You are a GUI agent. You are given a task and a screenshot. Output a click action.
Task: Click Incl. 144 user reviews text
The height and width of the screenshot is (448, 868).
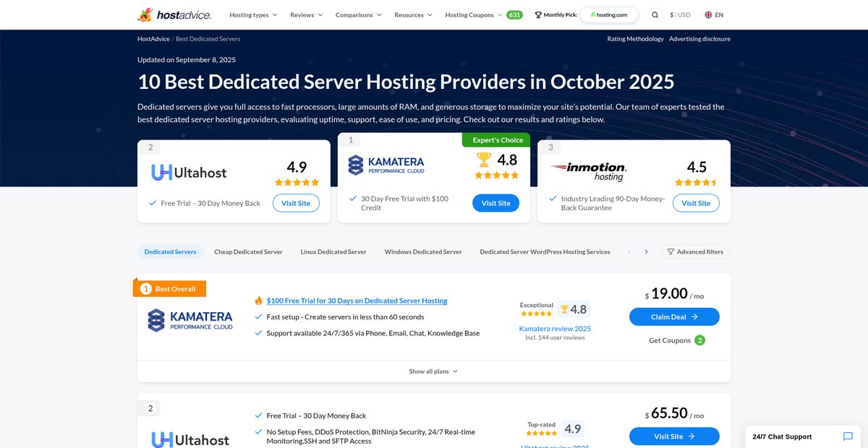555,337
